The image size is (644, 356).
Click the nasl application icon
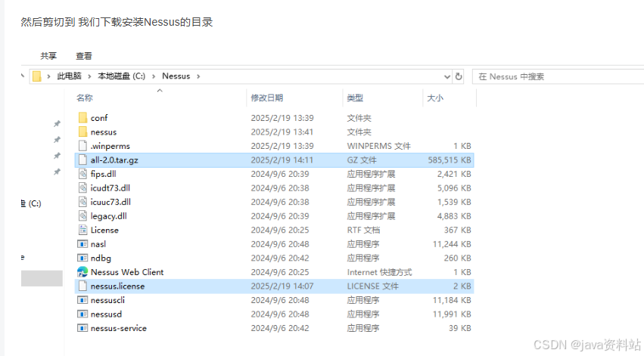(82, 243)
